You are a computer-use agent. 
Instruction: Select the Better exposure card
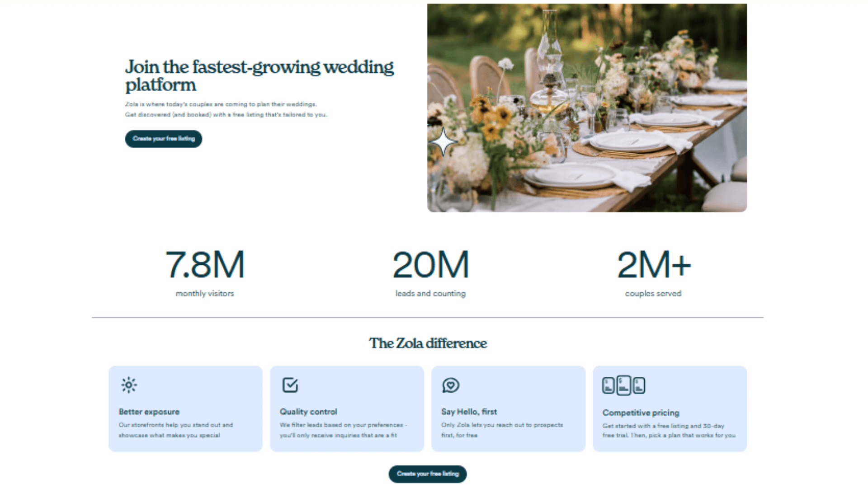(185, 409)
